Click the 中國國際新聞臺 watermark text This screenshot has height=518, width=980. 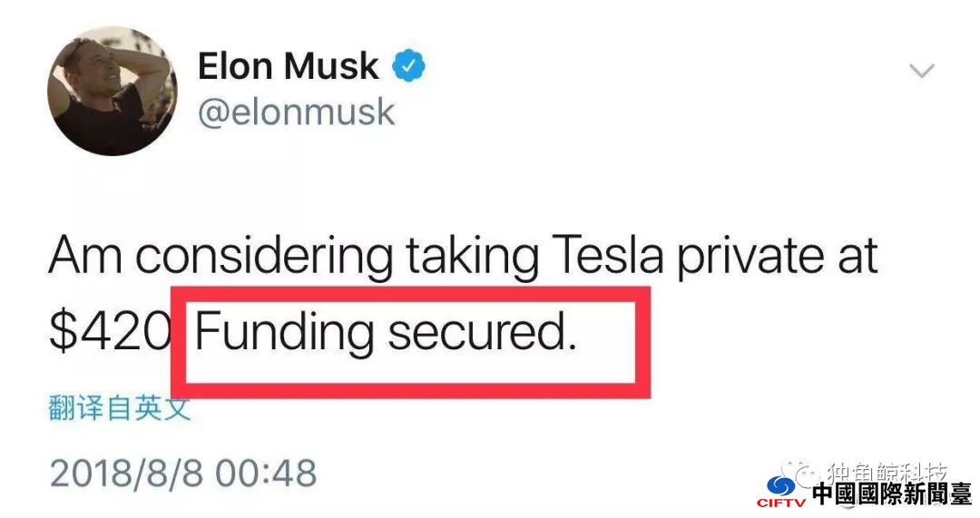click(x=892, y=494)
